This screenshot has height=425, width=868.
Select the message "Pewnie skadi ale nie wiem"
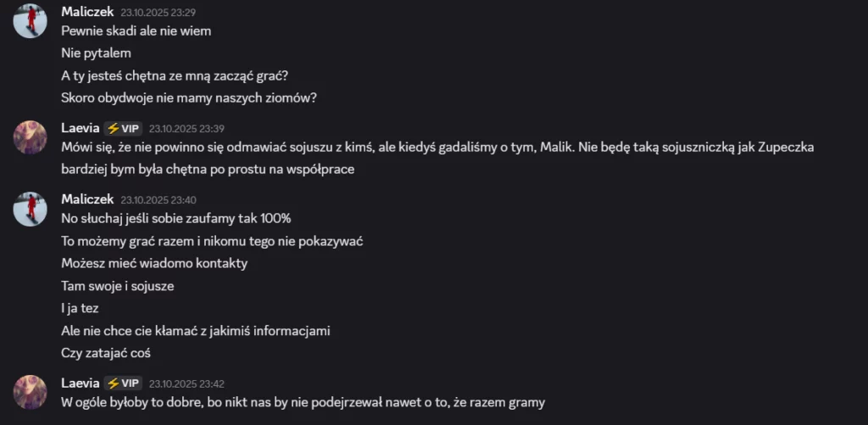(x=136, y=31)
